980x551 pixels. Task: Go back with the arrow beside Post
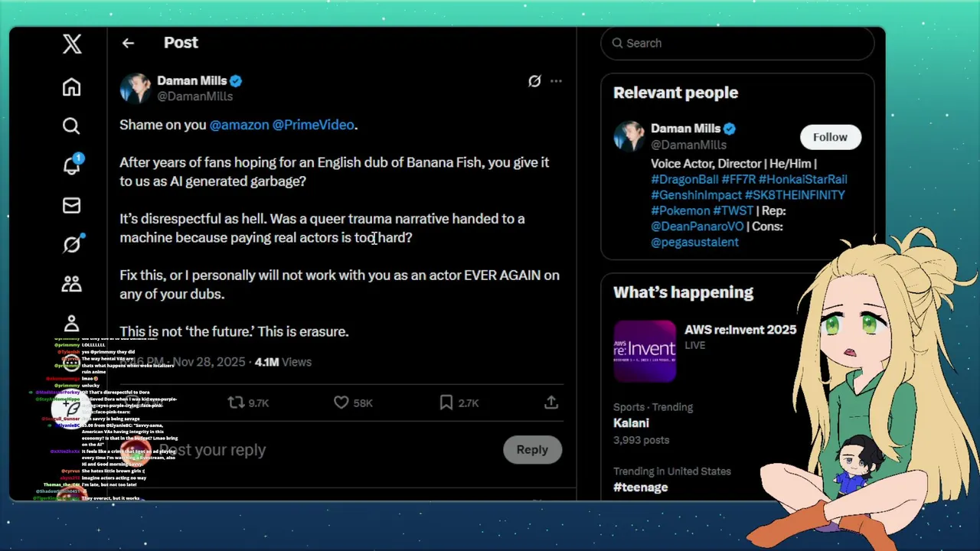[x=128, y=44]
